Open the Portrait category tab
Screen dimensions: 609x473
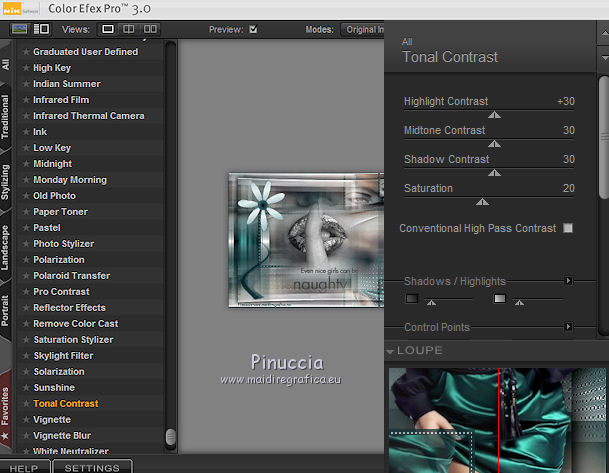click(5, 311)
